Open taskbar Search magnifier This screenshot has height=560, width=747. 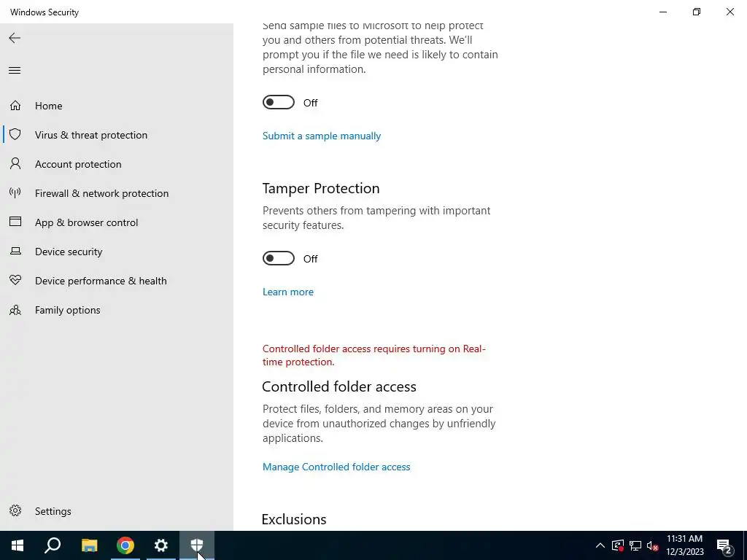click(x=53, y=545)
